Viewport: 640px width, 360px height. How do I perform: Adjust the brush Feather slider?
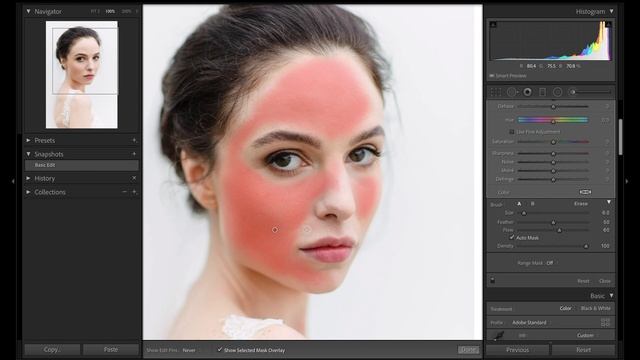click(553, 222)
